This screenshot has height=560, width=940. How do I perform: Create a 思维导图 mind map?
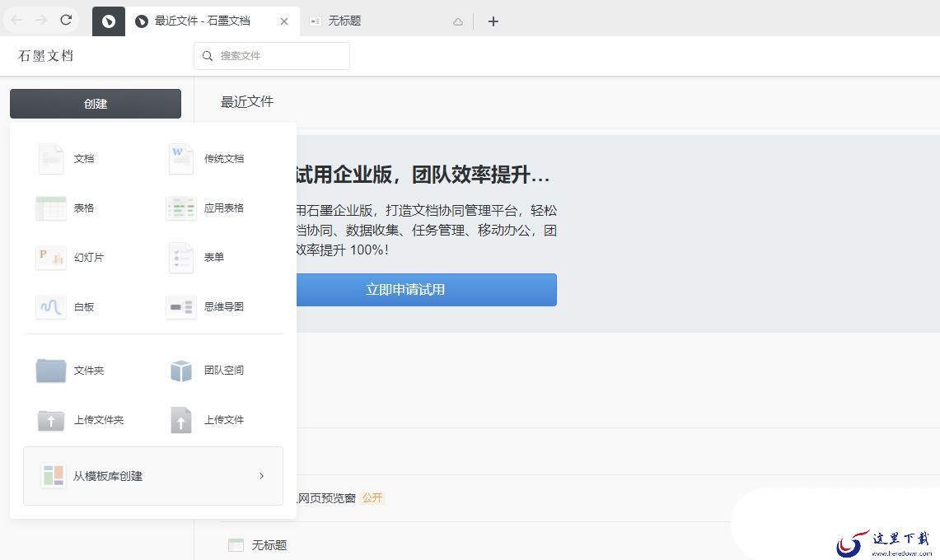[x=206, y=307]
